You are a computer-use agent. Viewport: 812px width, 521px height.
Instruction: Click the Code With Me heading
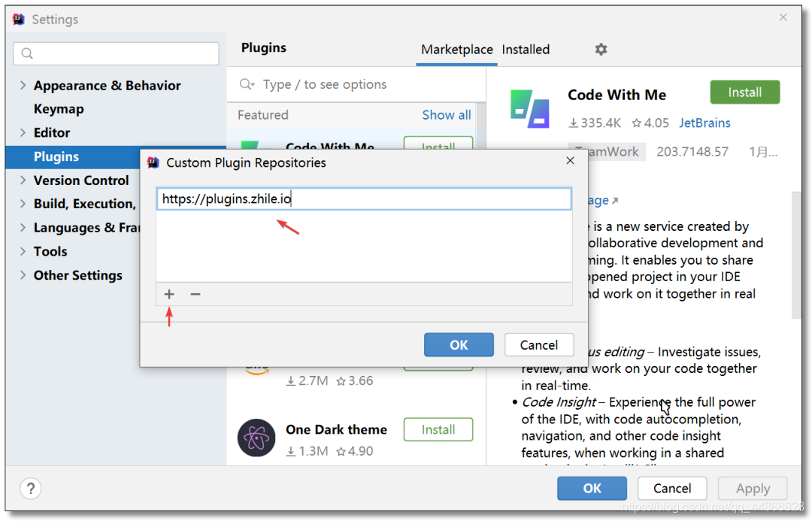[617, 95]
